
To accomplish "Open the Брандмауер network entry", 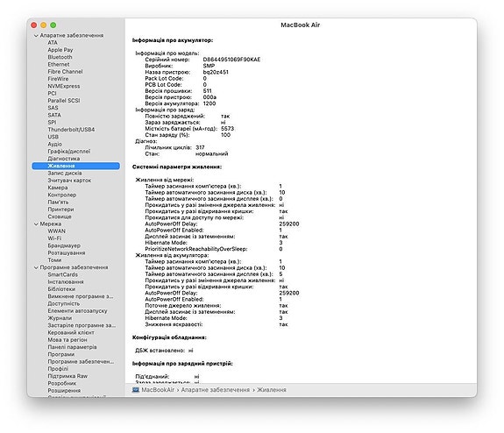I will (x=64, y=245).
